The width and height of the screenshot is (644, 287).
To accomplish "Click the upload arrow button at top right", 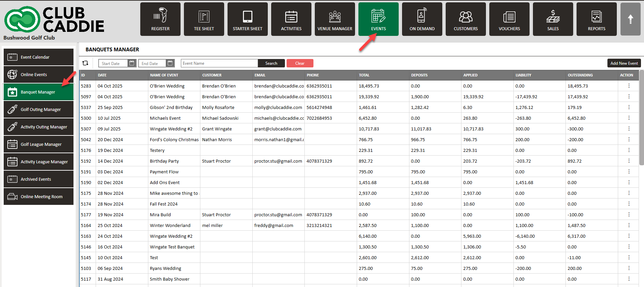I will (630, 19).
